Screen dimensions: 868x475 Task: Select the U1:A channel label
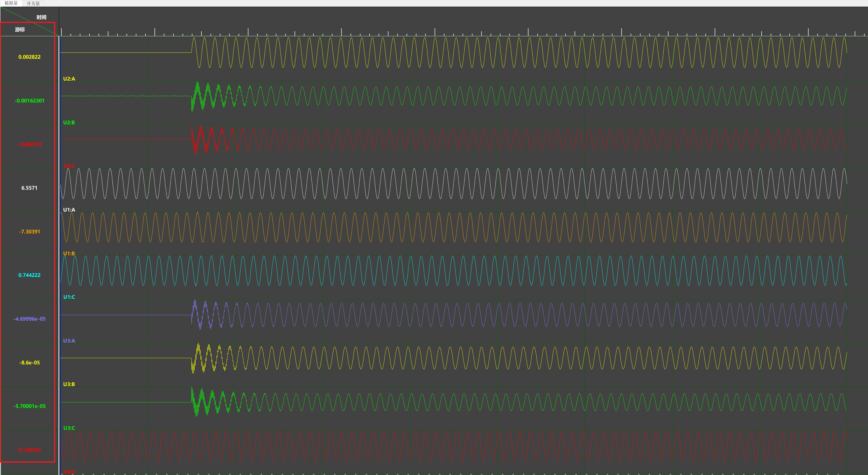[69, 210]
